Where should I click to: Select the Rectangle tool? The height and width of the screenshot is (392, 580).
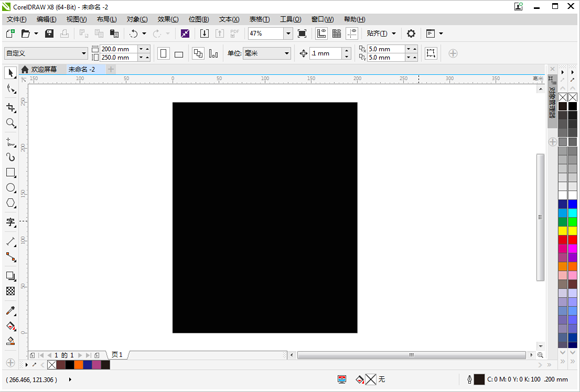coord(11,173)
